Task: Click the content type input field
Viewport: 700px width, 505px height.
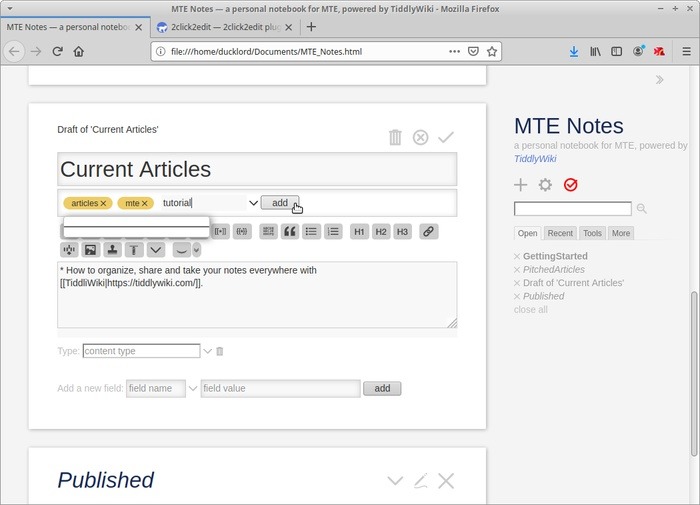Action: pyautogui.click(x=141, y=351)
